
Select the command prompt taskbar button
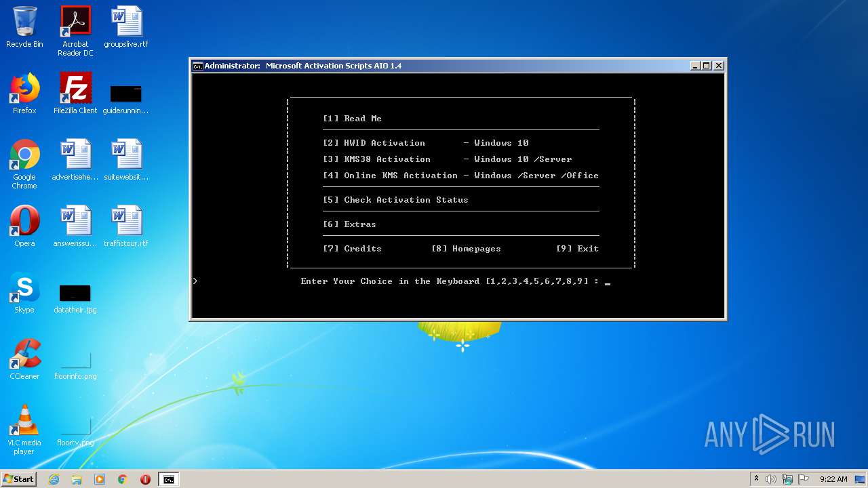[x=168, y=479]
